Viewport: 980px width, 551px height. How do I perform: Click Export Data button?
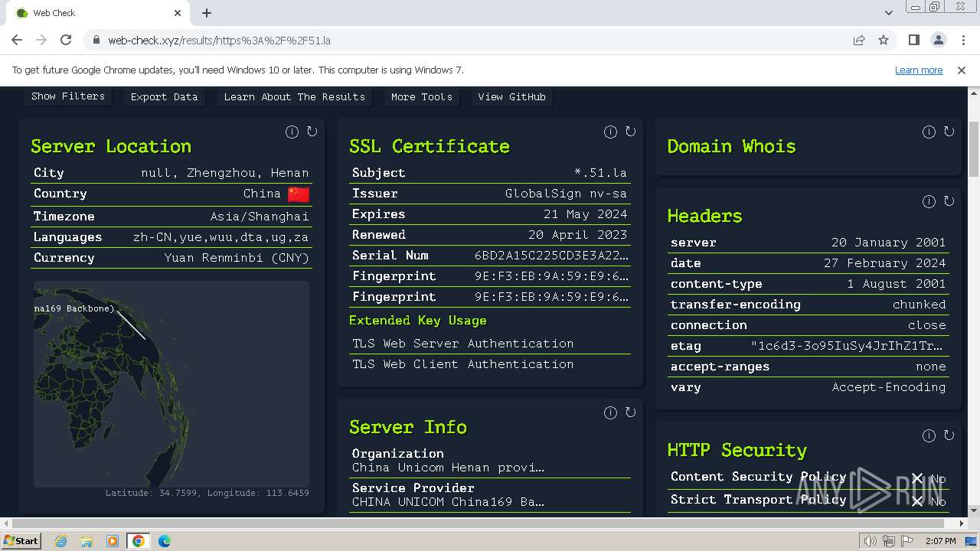click(164, 96)
